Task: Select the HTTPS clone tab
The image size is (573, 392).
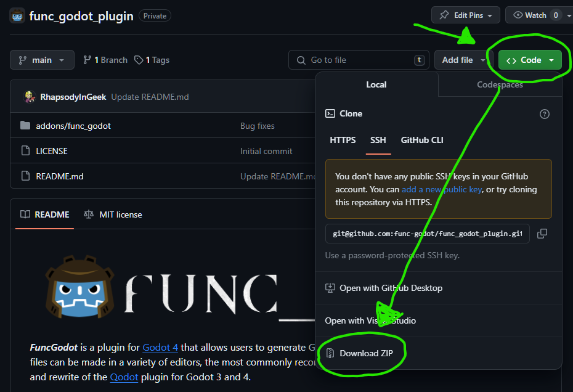Action: pos(343,140)
